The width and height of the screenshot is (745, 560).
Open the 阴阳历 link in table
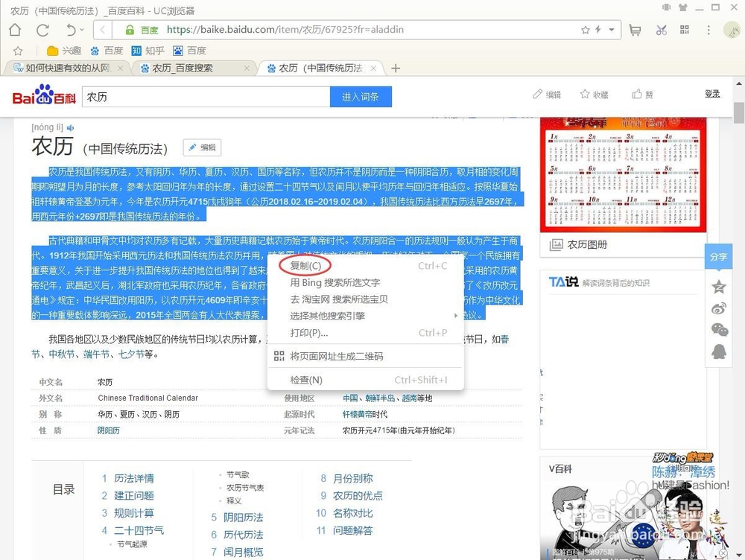point(108,430)
